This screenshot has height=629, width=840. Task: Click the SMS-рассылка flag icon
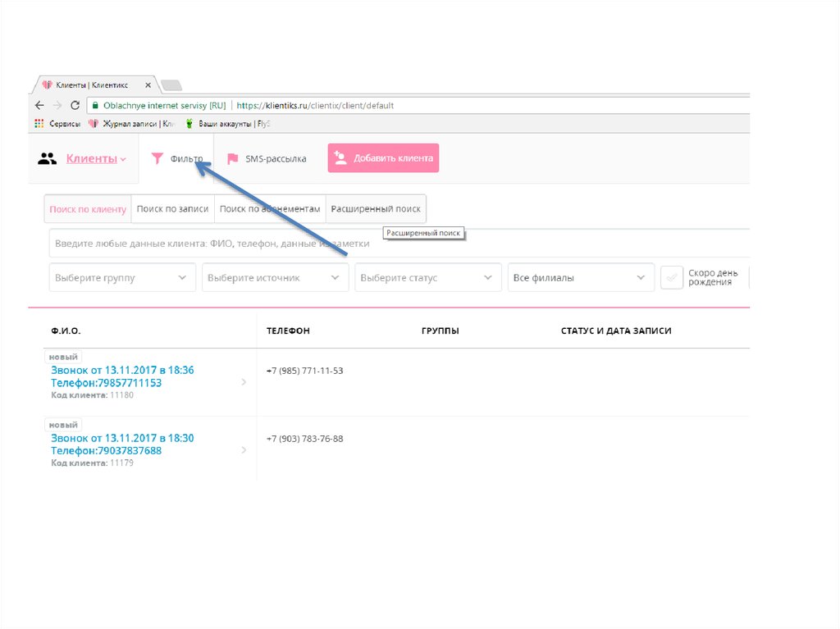click(x=233, y=159)
